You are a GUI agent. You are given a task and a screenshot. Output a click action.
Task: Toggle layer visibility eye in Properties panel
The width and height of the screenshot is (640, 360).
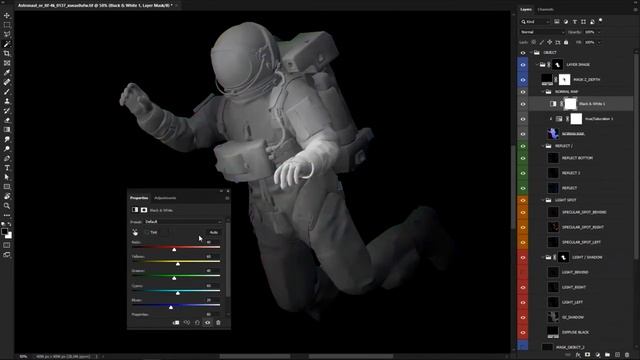click(208, 322)
